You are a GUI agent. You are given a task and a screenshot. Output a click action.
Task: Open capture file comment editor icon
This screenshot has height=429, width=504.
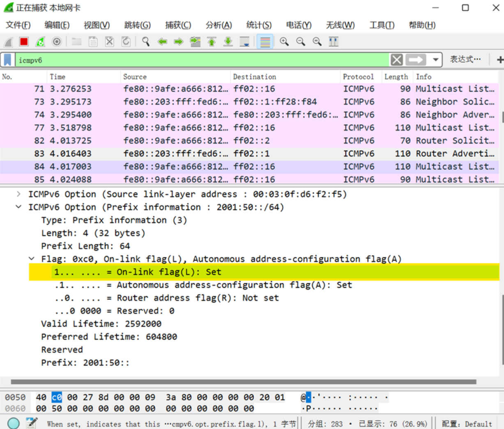pos(32,423)
